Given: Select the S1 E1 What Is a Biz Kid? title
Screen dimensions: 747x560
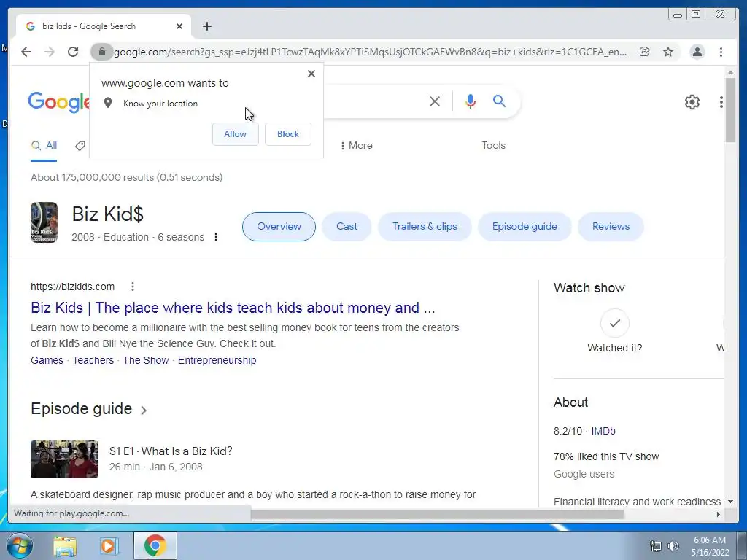Looking at the screenshot, I should (x=171, y=451).
